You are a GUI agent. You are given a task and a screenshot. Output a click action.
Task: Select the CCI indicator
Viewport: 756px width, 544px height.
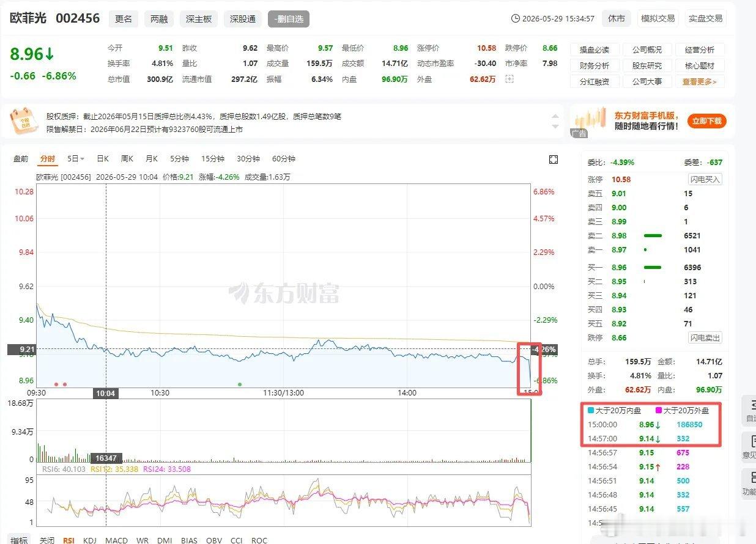pos(237,540)
